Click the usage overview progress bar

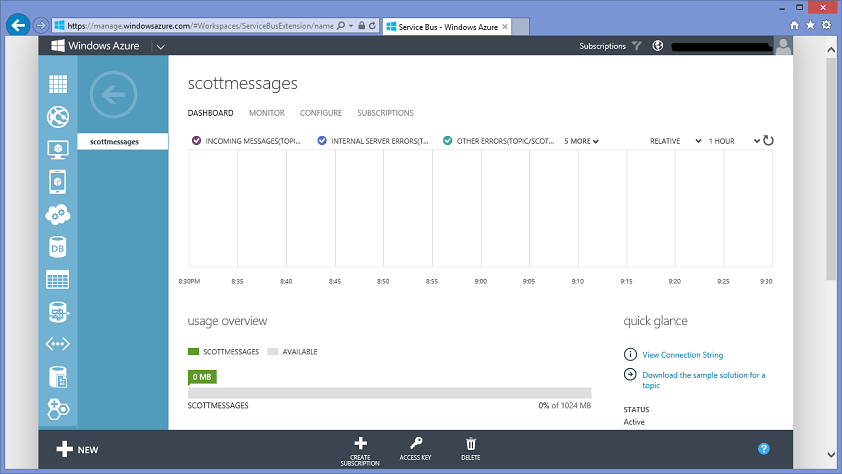tap(389, 393)
